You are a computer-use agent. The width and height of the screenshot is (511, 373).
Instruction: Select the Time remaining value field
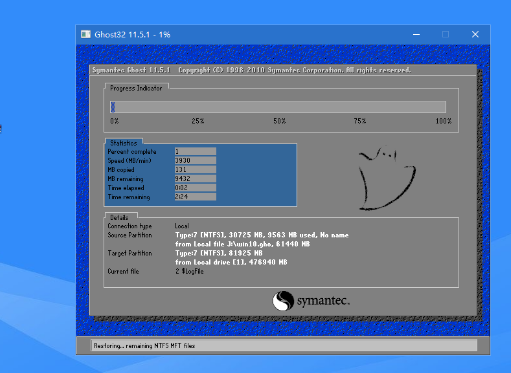point(195,197)
